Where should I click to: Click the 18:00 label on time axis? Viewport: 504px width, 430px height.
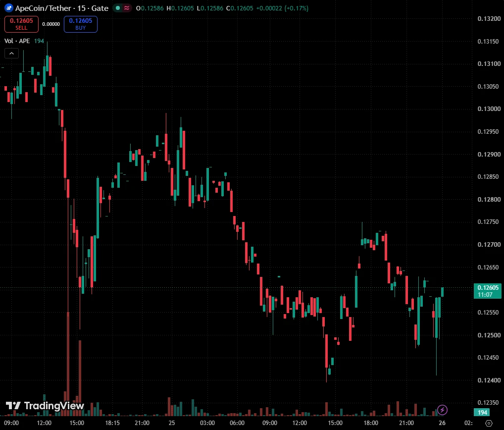tap(371, 423)
